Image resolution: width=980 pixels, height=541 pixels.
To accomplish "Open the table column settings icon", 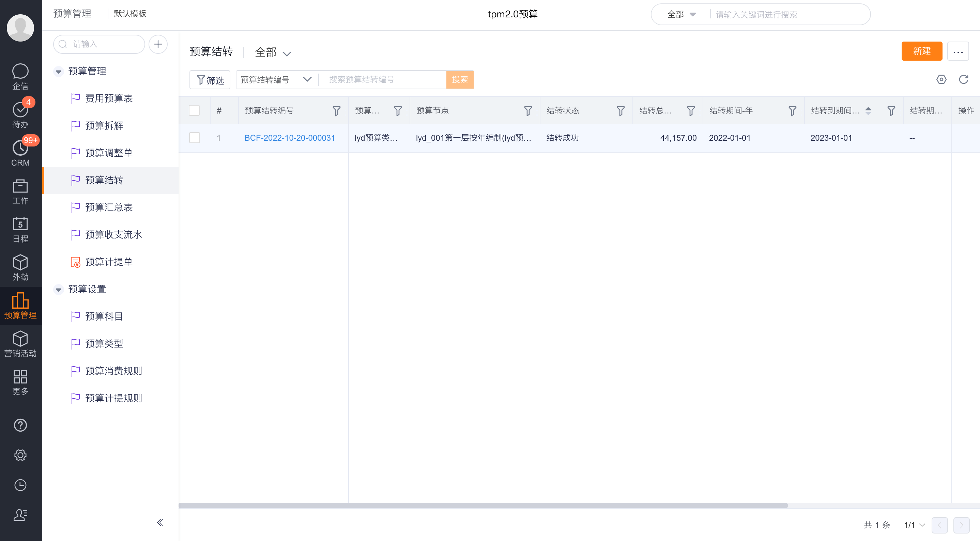I will tap(941, 79).
